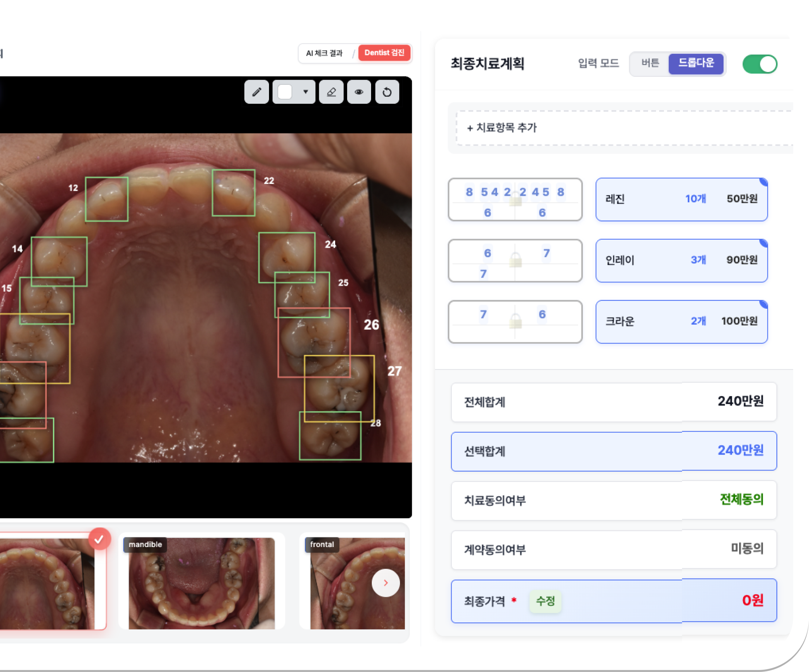Click the lock icon in the 레진 tooth chart
The image size is (809, 672).
pos(515,199)
